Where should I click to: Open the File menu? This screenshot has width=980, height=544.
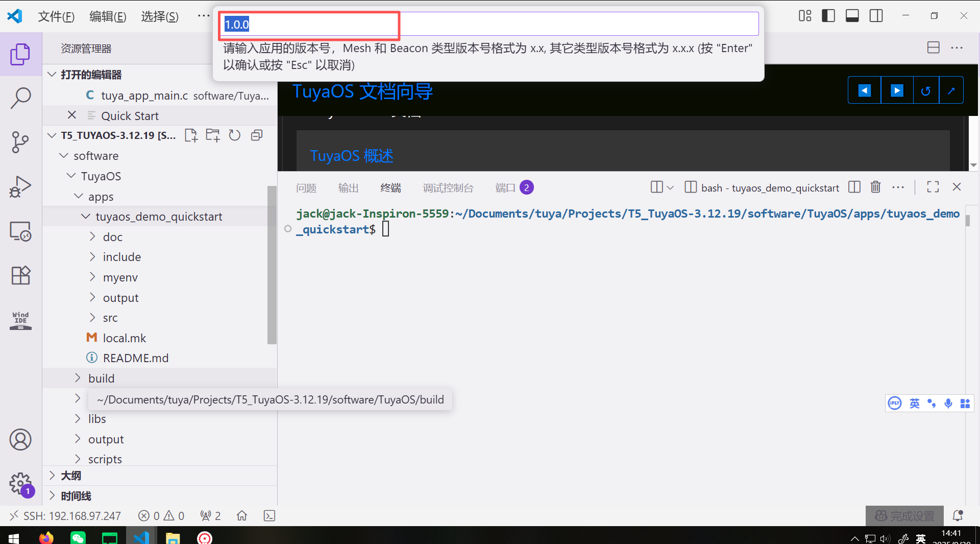click(x=56, y=16)
